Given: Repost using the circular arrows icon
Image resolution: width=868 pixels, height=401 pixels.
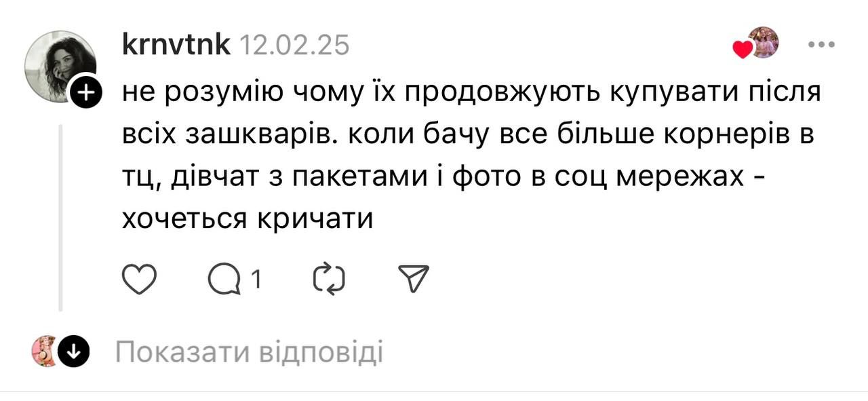Looking at the screenshot, I should coord(330,280).
